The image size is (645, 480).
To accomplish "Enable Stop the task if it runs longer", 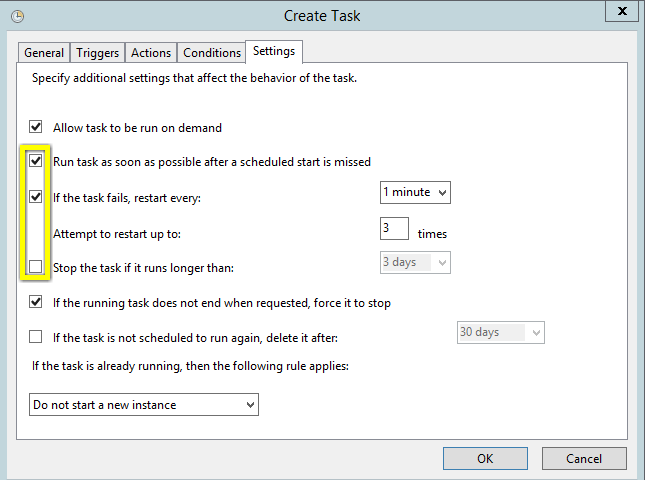I will (37, 267).
